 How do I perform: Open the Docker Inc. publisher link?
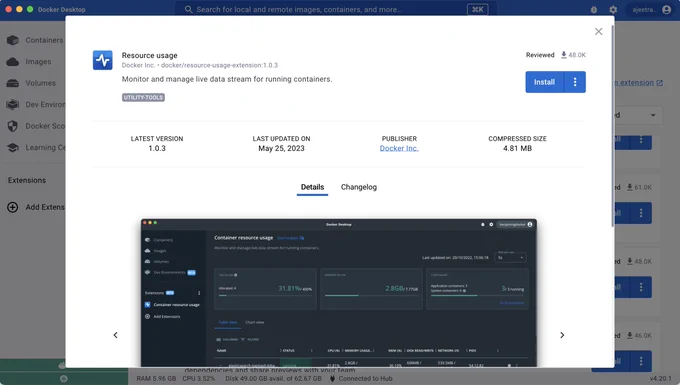[x=399, y=148]
